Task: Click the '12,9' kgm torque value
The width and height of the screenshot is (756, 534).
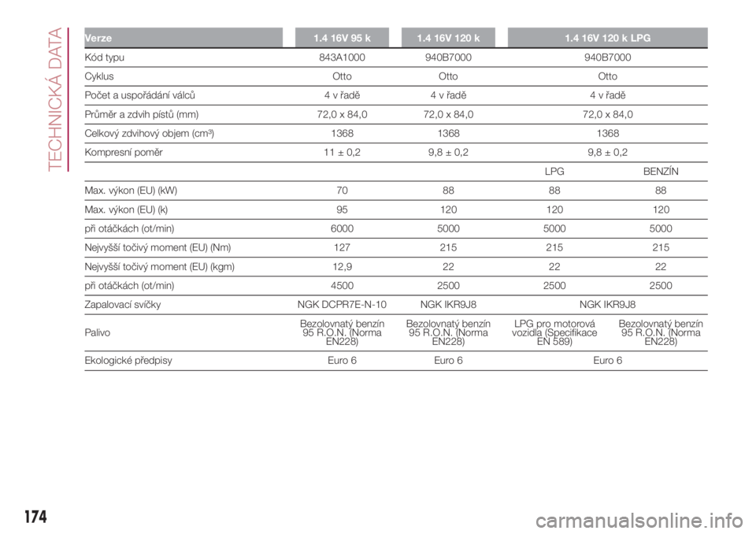Action: pyautogui.click(x=342, y=267)
